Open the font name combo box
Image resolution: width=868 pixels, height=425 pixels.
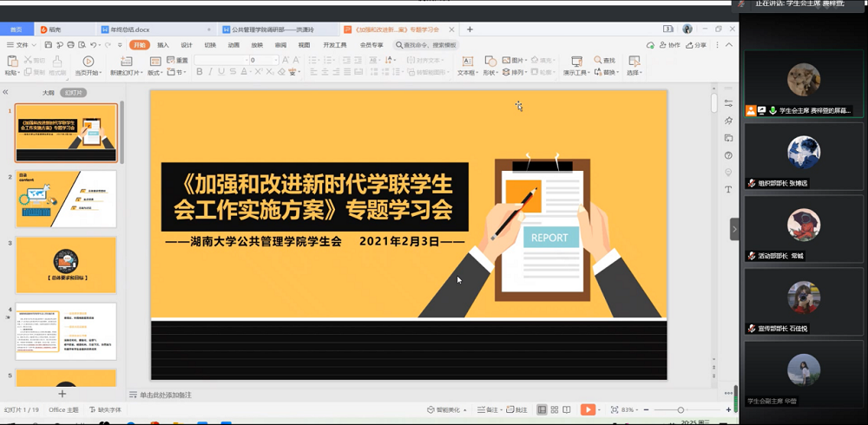[x=220, y=60]
